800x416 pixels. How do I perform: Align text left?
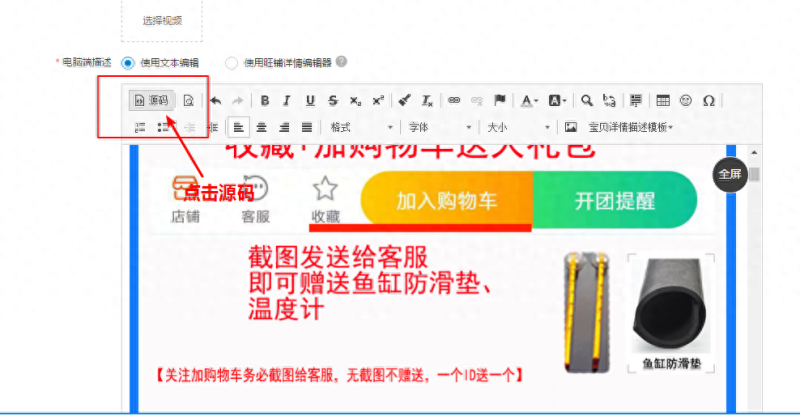238,128
